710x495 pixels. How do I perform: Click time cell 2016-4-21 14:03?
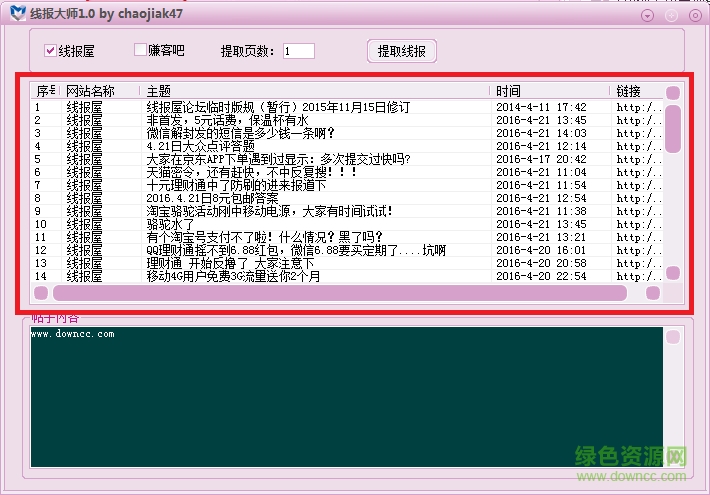(x=541, y=133)
